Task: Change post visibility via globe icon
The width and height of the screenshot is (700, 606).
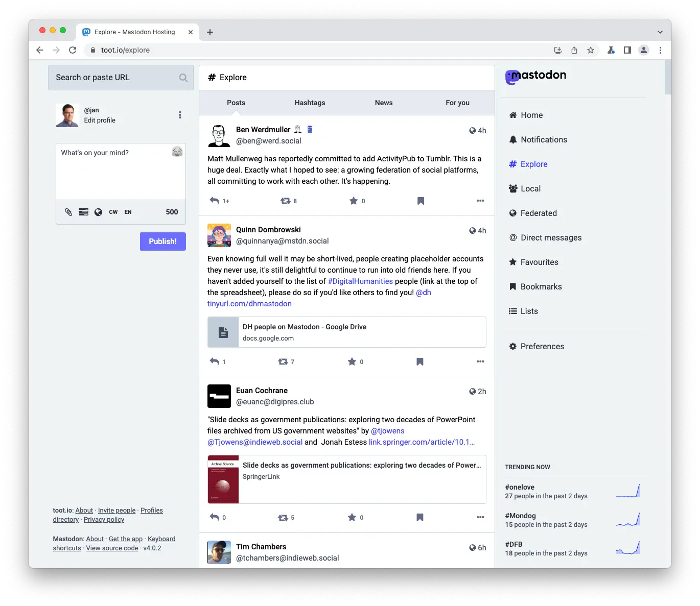Action: [98, 212]
